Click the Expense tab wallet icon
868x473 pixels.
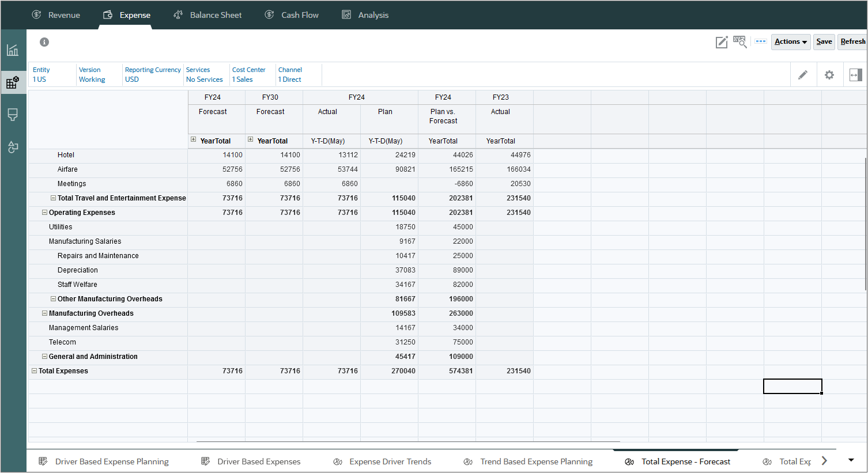108,15
